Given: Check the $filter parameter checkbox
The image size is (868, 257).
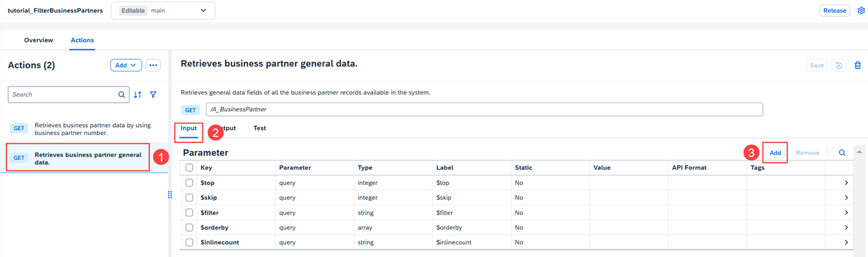Looking at the screenshot, I should click(190, 212).
